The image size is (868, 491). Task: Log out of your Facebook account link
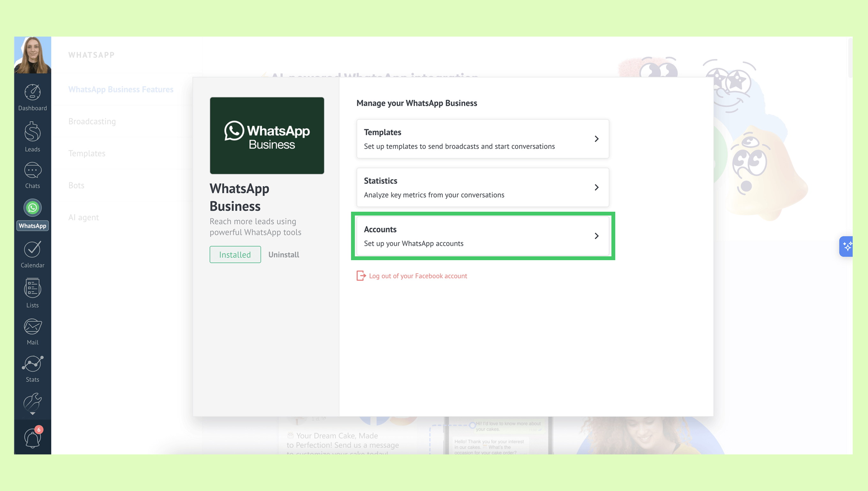click(x=418, y=276)
